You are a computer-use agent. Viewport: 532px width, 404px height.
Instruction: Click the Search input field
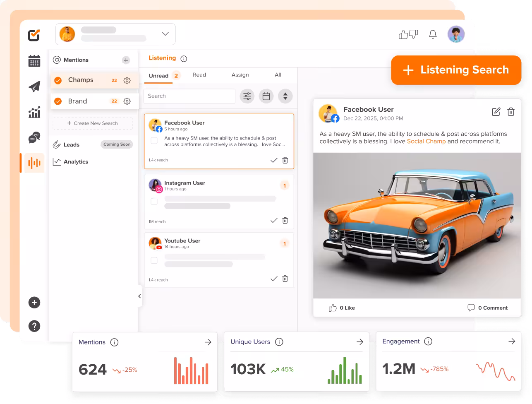coord(189,96)
